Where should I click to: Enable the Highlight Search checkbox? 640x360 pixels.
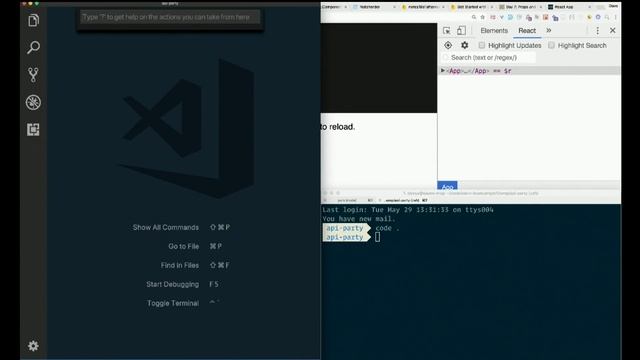(551, 45)
